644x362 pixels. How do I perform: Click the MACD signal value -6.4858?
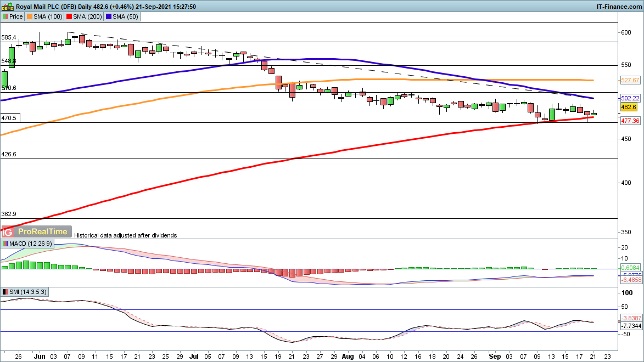click(631, 280)
